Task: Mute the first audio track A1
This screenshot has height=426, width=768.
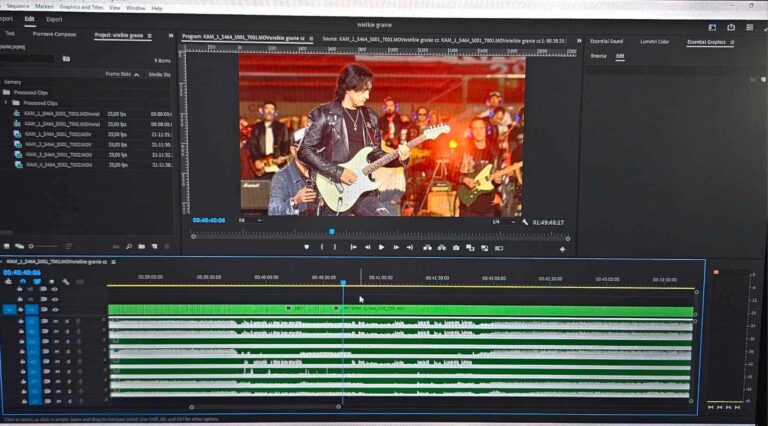Action: pyautogui.click(x=56, y=321)
